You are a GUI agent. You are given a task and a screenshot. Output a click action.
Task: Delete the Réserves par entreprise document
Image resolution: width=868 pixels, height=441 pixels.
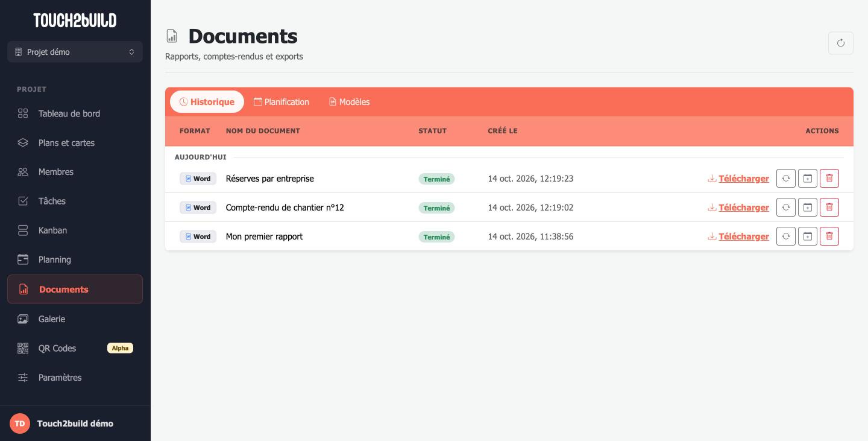829,179
